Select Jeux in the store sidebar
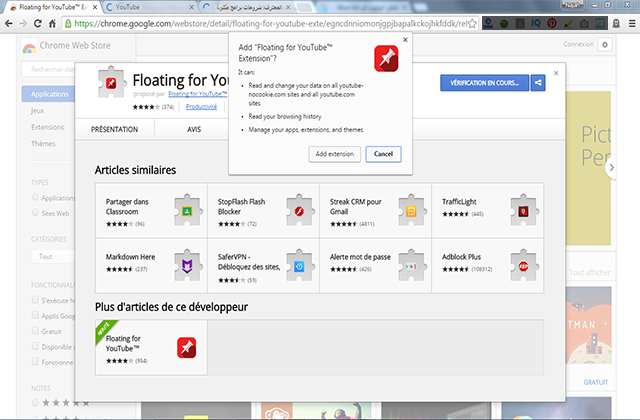 (38, 111)
